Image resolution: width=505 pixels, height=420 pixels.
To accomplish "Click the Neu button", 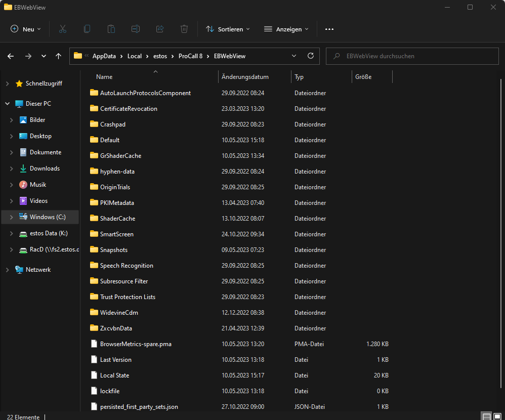I will (x=26, y=29).
